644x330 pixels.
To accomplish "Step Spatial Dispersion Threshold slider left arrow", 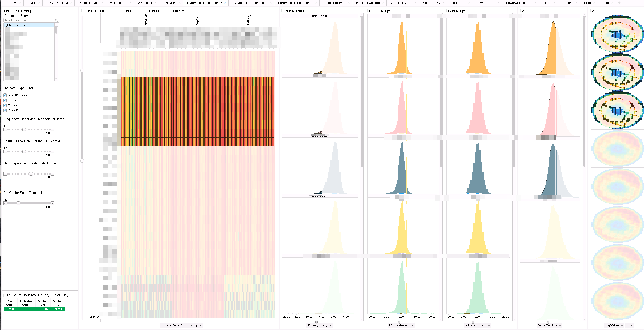I will pos(5,152).
